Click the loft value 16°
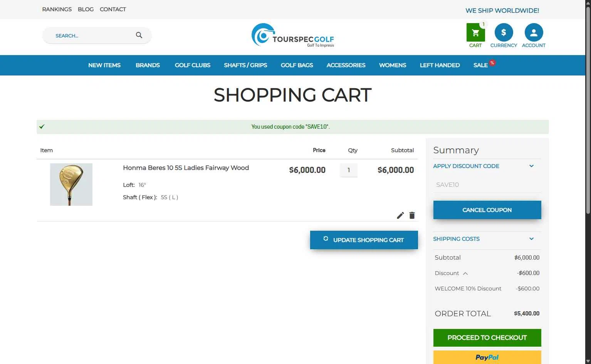Screen dimensions: 591x364 [x=142, y=185]
